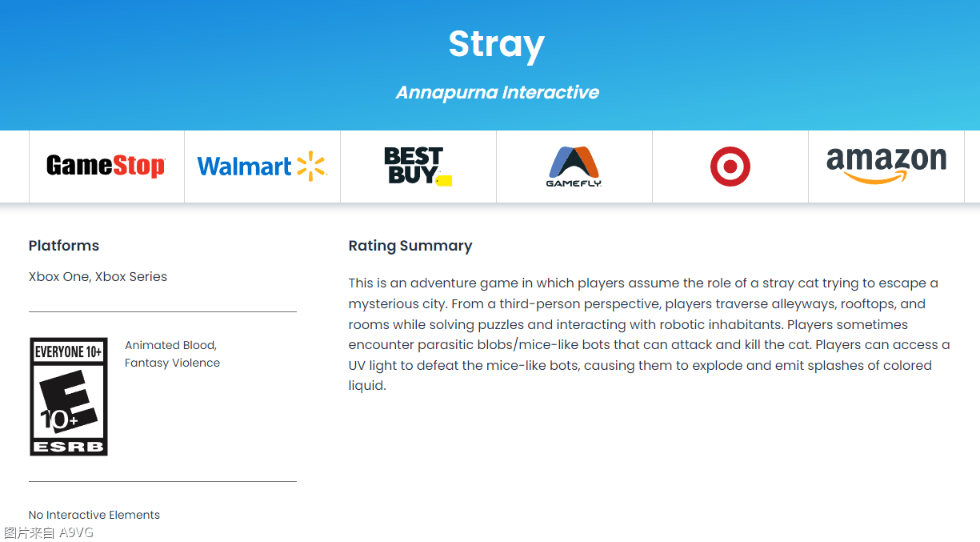Open the GameFly retailer icon
Screen dimensions: 980x542
pos(574,166)
